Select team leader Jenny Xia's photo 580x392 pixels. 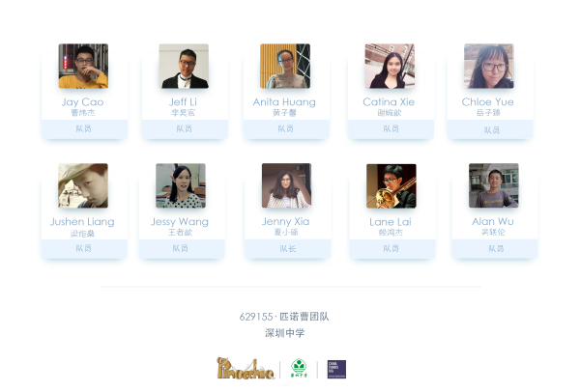click(287, 185)
